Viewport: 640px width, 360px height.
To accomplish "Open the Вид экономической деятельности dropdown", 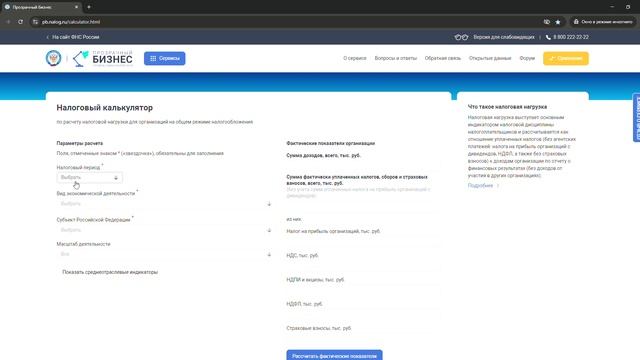I will click(164, 204).
